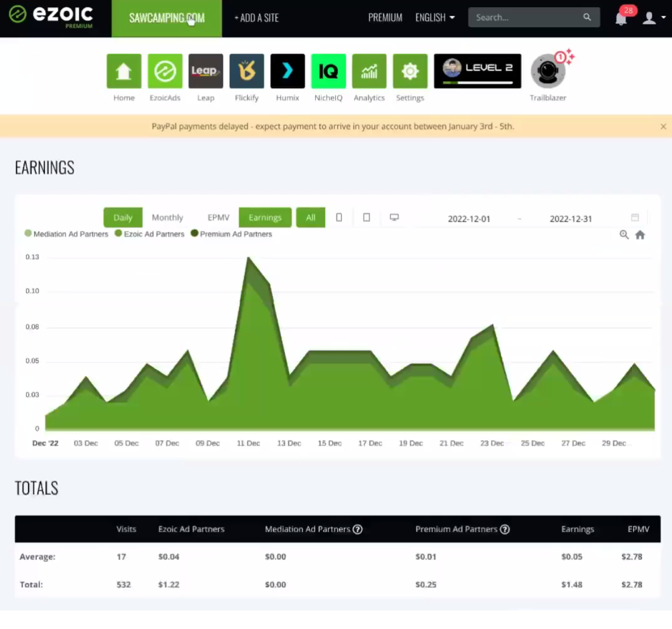Switch chart to Monthly view
Image resolution: width=672 pixels, height=629 pixels.
coord(167,217)
